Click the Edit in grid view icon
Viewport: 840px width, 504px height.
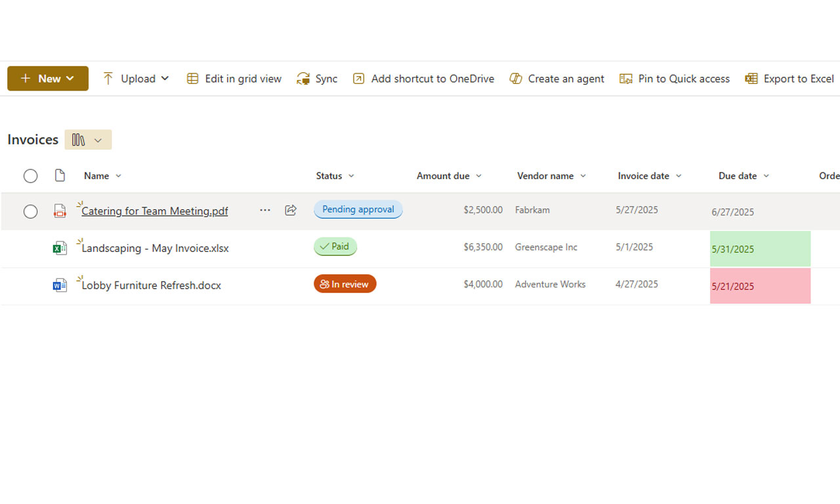tap(192, 78)
